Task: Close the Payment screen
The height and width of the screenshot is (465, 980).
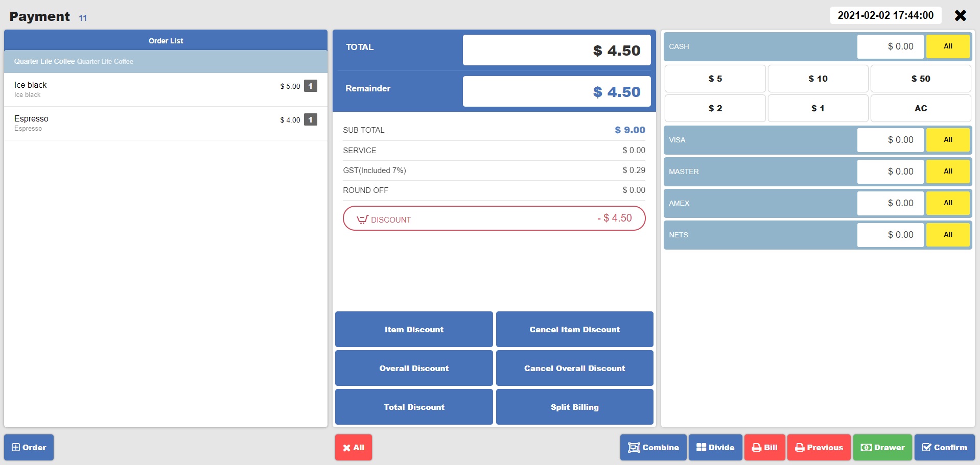Action: [x=961, y=15]
